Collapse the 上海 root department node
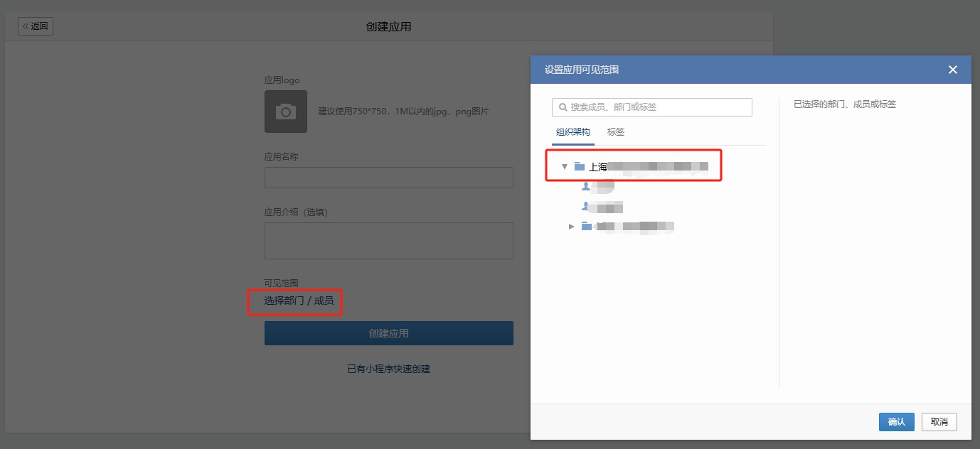The height and width of the screenshot is (449, 980). pyautogui.click(x=565, y=167)
